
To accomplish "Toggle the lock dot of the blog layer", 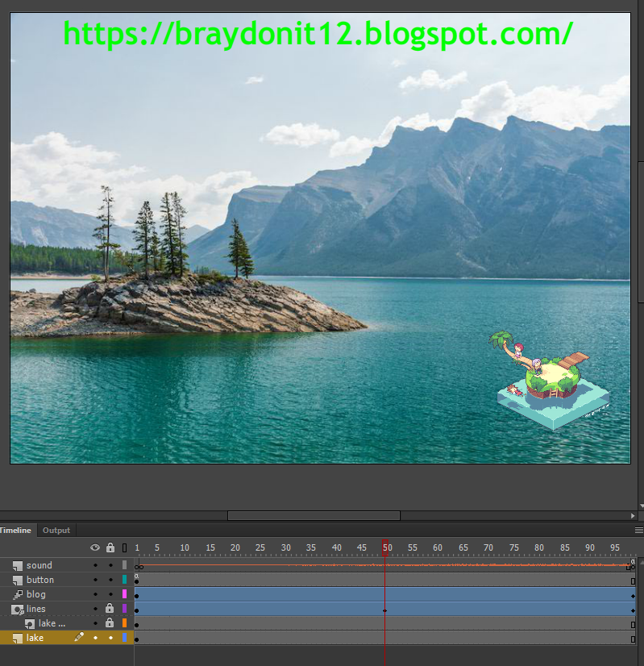I will (x=110, y=594).
